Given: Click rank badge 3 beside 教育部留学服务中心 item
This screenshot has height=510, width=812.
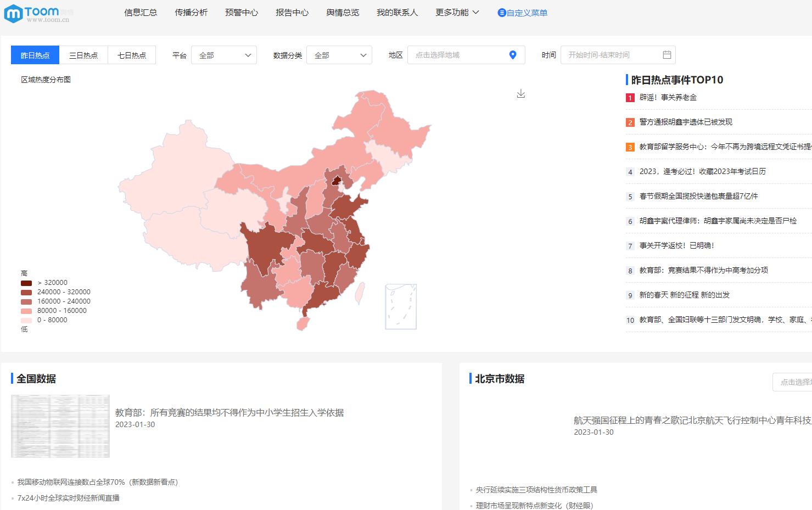Looking at the screenshot, I should 629,147.
